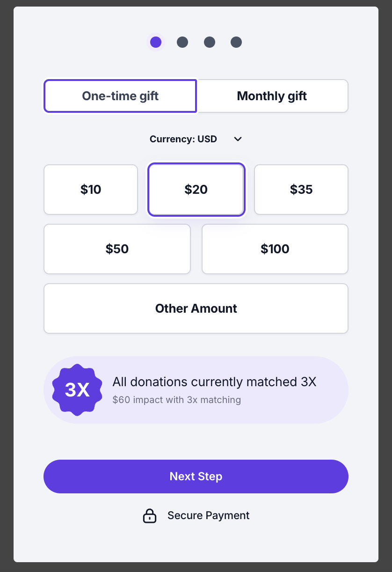Open the Currency: USD selector
Image resolution: width=392 pixels, height=572 pixels.
(x=196, y=139)
